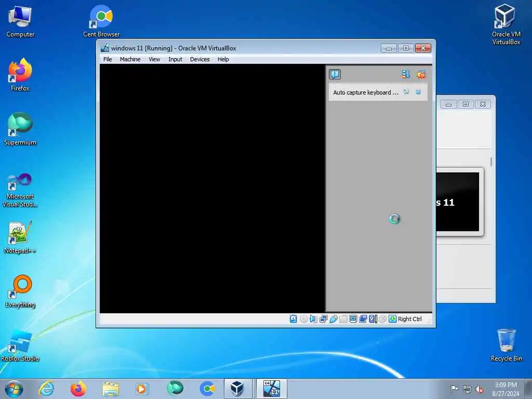Select the Cent Browser desktop shortcut
Viewport: 532px width, 399px height.
(101, 21)
